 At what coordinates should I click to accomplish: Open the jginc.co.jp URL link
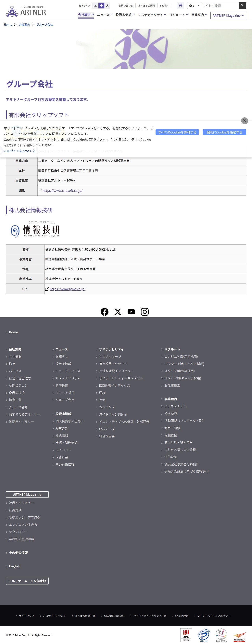click(x=68, y=289)
